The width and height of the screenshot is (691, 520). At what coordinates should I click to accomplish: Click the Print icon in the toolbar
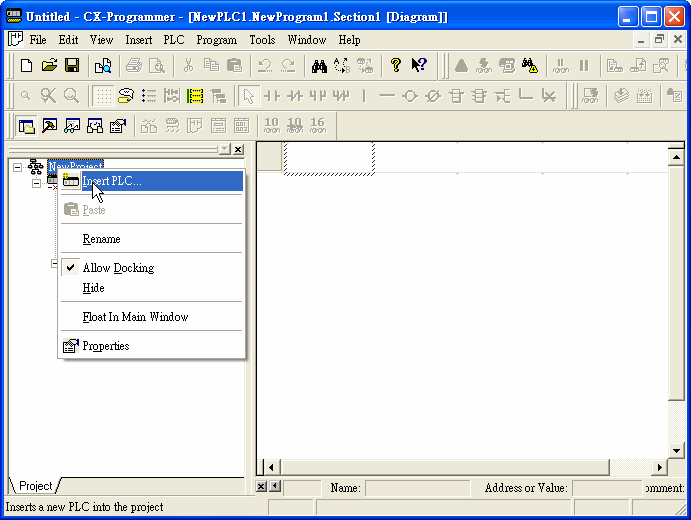(x=134, y=66)
